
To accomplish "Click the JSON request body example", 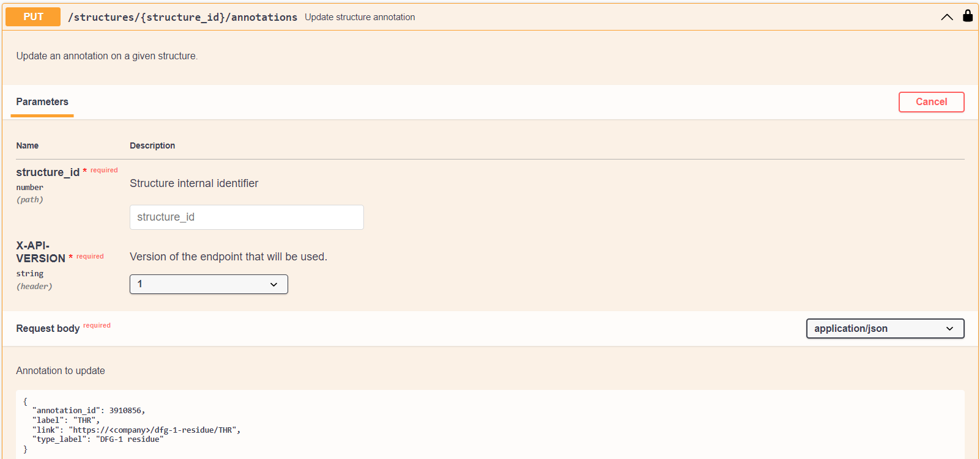I will tap(490, 425).
